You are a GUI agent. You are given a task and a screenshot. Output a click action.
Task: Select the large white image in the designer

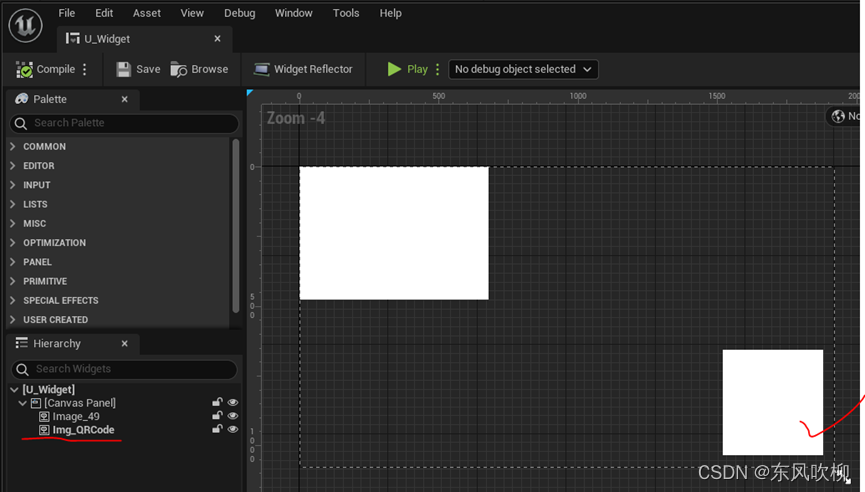pos(394,233)
